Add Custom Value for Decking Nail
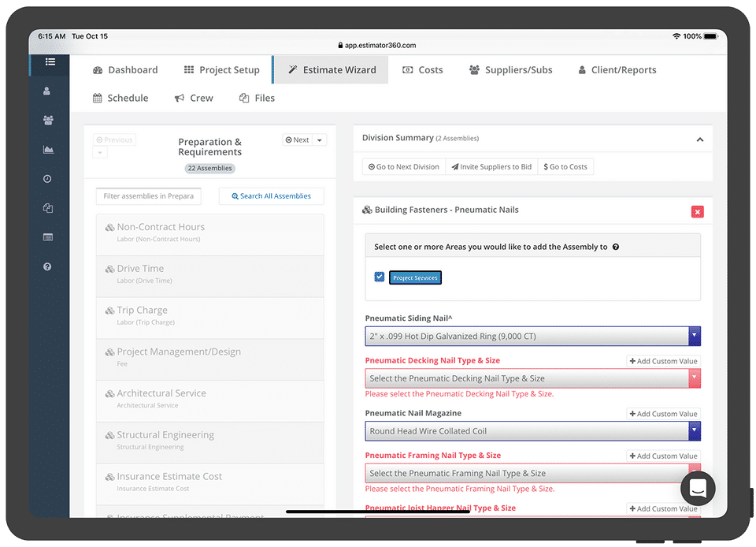756x547 pixels. click(663, 361)
